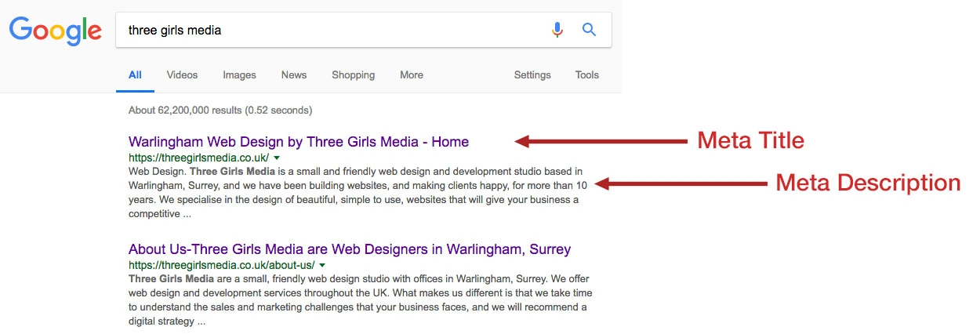Click the Google logo

(56, 31)
